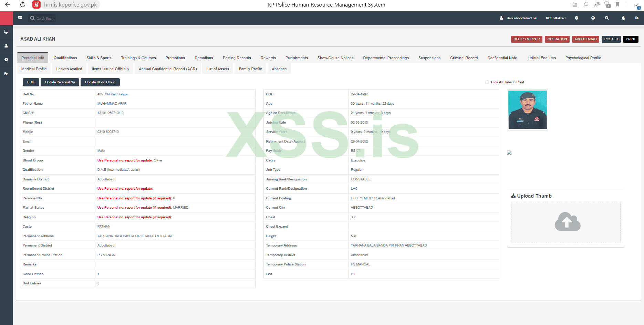Toggle the sidebar menu icon in header
644x325 pixels.
20,18
